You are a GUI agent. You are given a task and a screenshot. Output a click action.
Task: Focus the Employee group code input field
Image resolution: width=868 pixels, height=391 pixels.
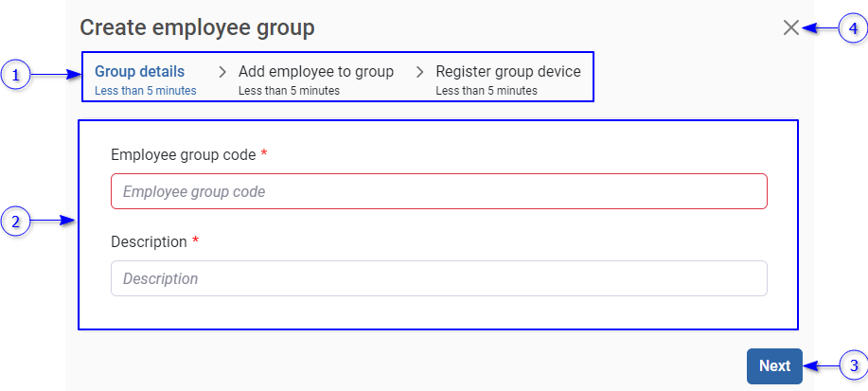pos(438,191)
